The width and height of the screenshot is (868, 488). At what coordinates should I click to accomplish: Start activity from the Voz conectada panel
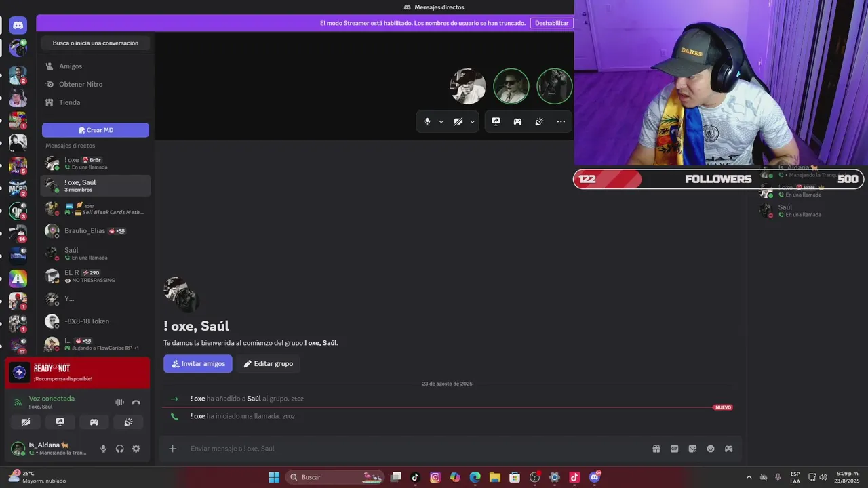[x=94, y=422]
